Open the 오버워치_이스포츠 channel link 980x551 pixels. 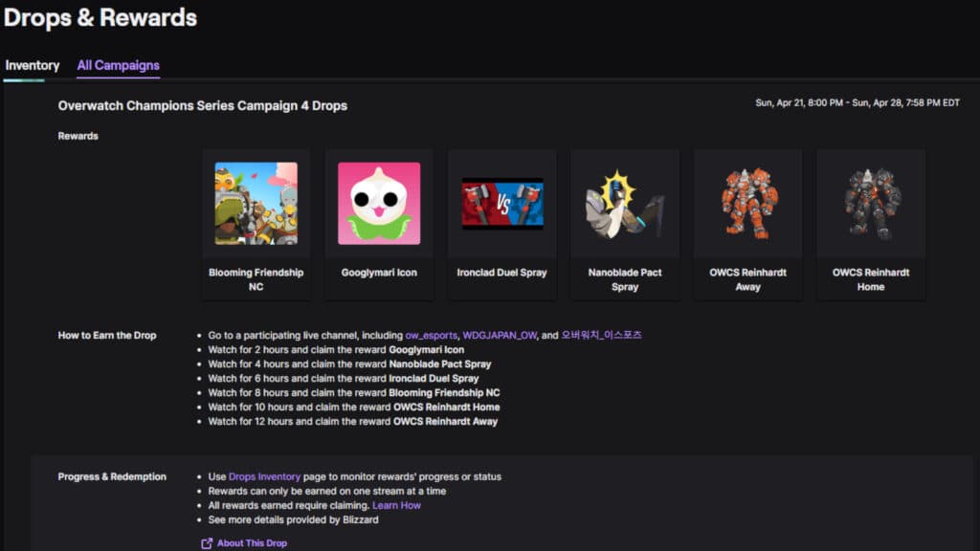(601, 336)
